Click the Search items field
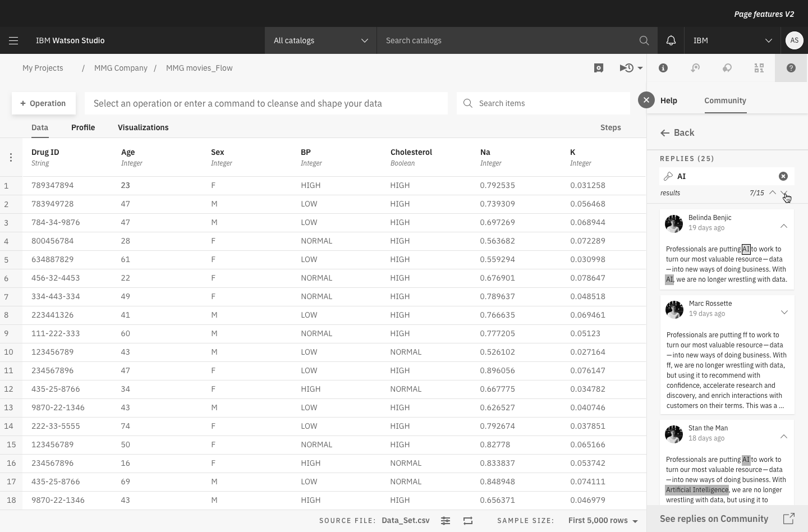Image resolution: width=808 pixels, height=532 pixels. [x=550, y=103]
